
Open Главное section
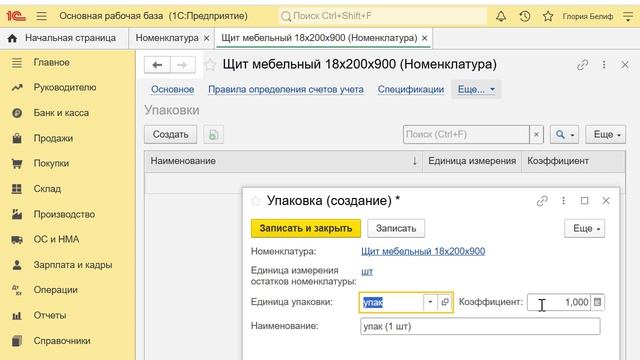pos(51,62)
